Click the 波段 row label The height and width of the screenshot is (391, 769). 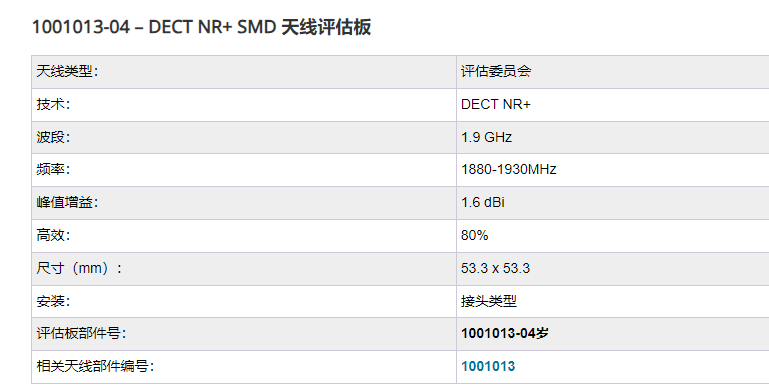coord(53,137)
